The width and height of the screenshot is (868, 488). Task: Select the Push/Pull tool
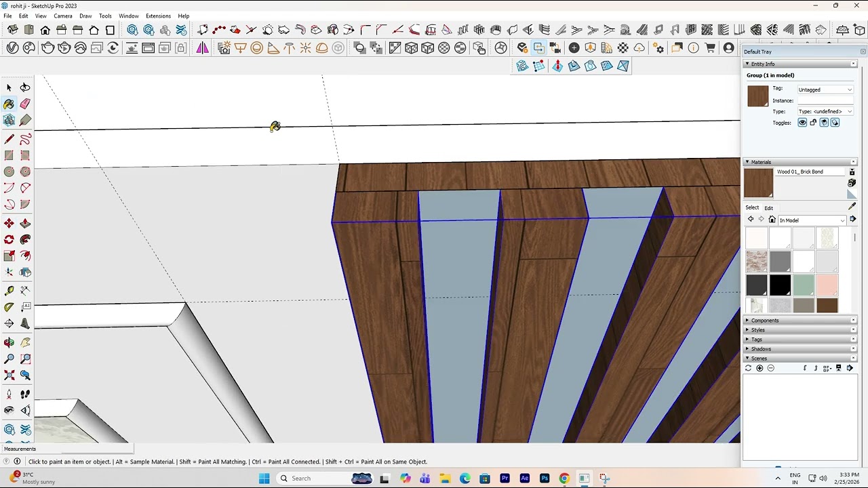tap(25, 223)
